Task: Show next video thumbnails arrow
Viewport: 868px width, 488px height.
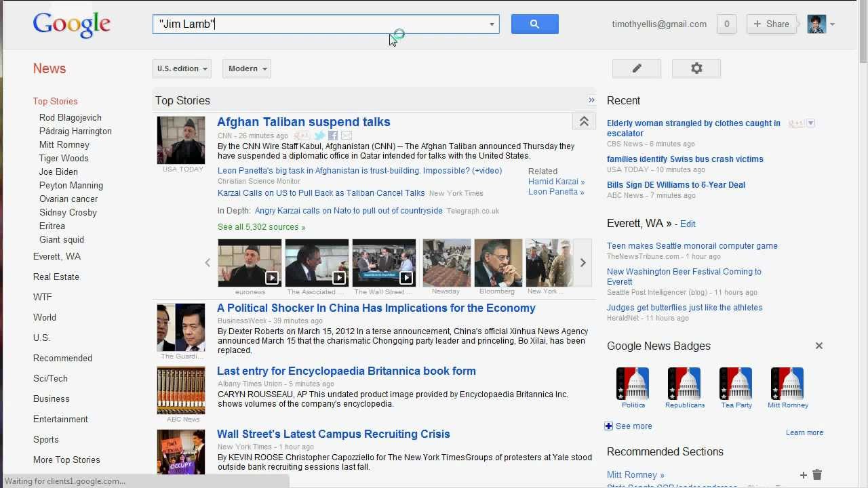Action: click(x=583, y=263)
